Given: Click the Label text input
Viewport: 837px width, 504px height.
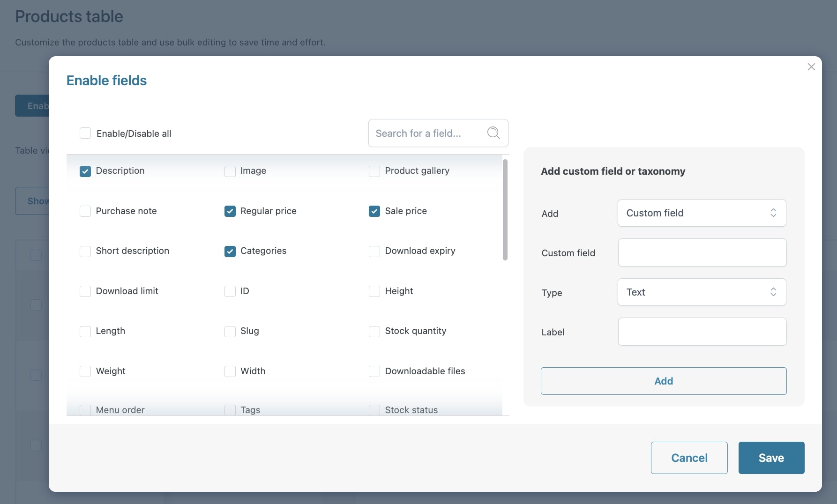Looking at the screenshot, I should click(x=702, y=332).
